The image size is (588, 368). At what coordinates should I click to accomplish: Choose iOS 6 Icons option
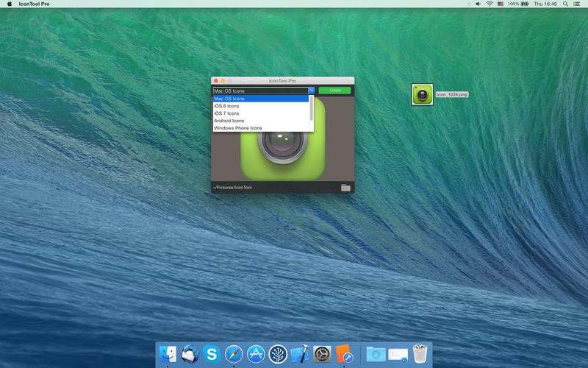[x=261, y=106]
